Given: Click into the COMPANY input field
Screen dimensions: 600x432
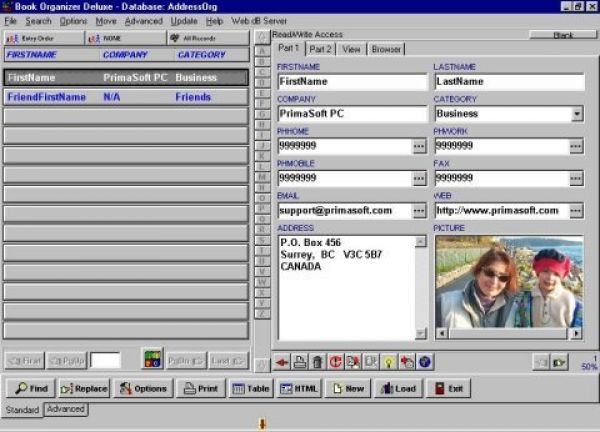Looking at the screenshot, I should (352, 114).
